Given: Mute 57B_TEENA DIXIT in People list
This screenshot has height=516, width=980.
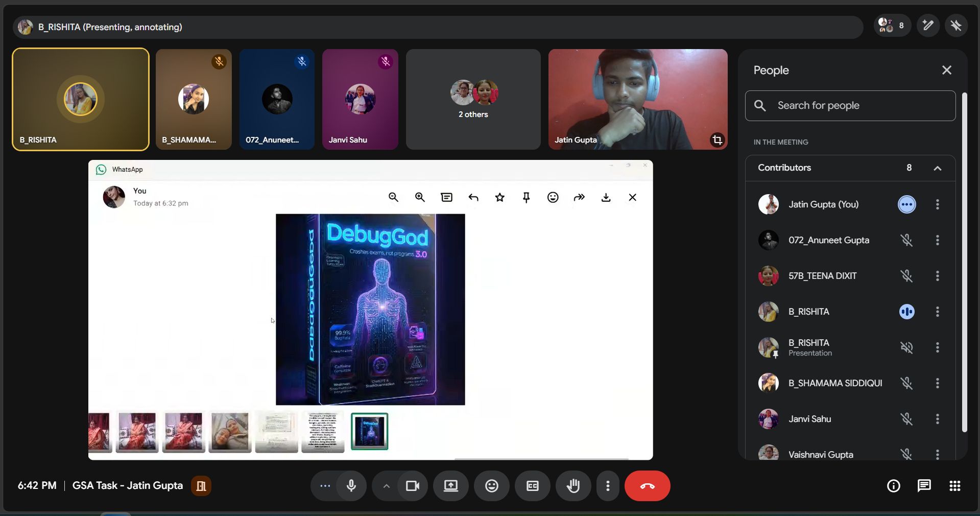Looking at the screenshot, I should (907, 276).
